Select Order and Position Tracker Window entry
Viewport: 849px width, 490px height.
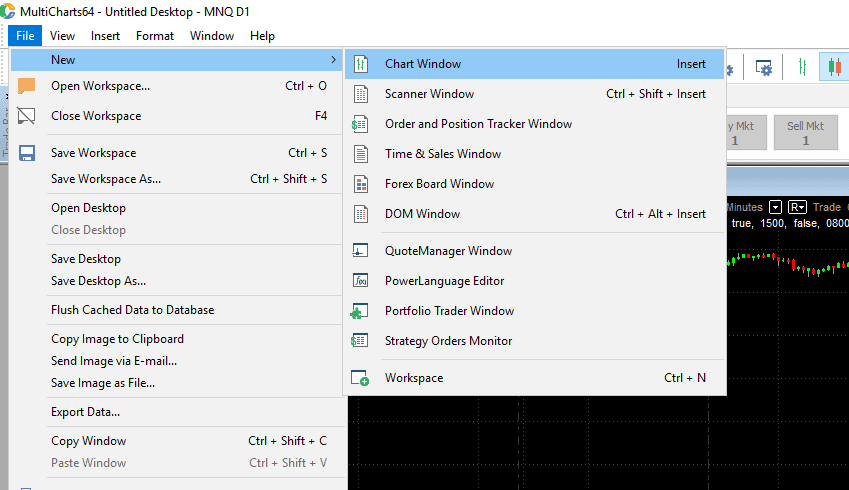click(534, 124)
